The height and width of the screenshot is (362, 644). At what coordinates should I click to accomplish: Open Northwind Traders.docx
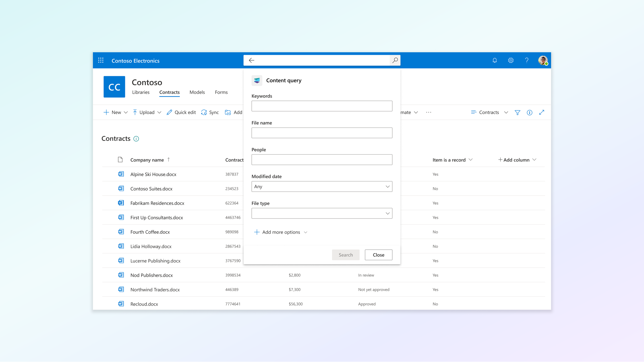(x=155, y=290)
